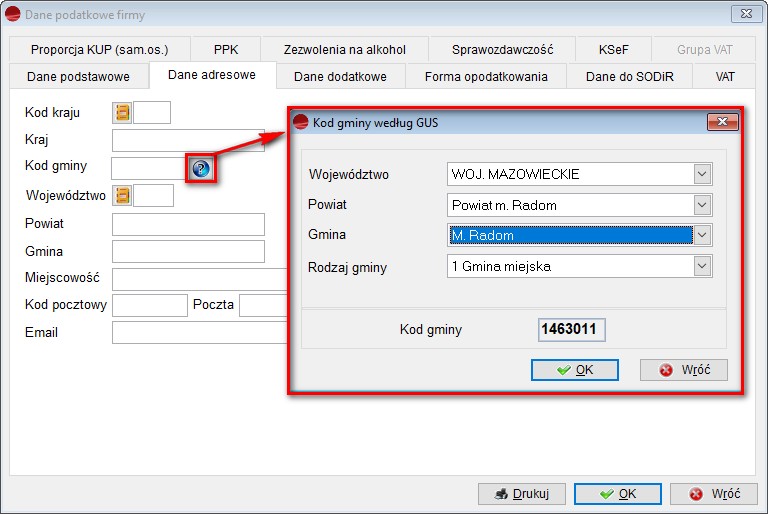
Task: Open the Zezwolenia na alkohol tab
Action: pos(344,49)
